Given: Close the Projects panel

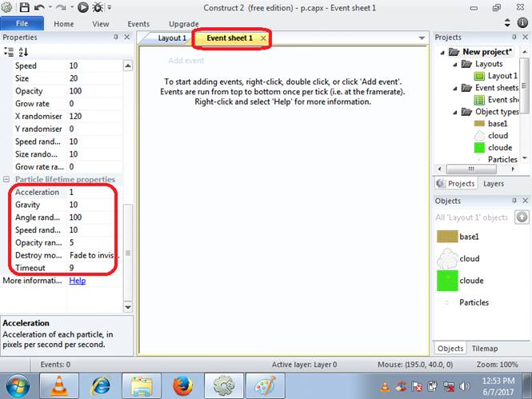Looking at the screenshot, I should pos(526,37).
